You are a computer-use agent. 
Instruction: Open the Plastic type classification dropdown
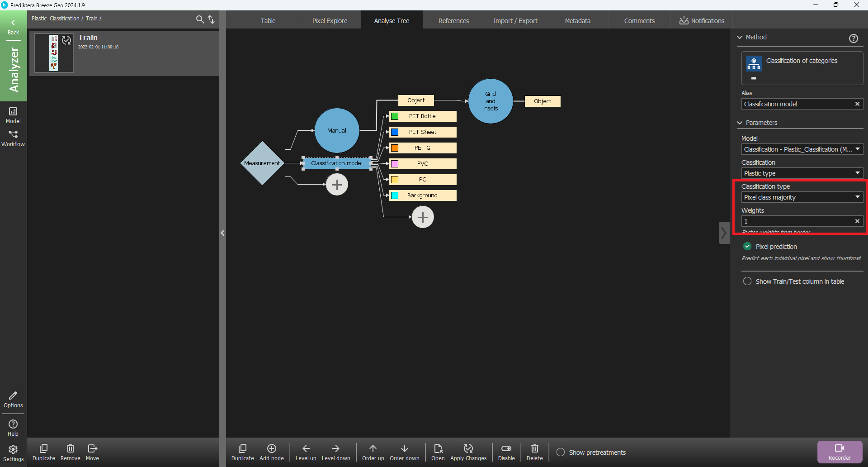(802, 173)
